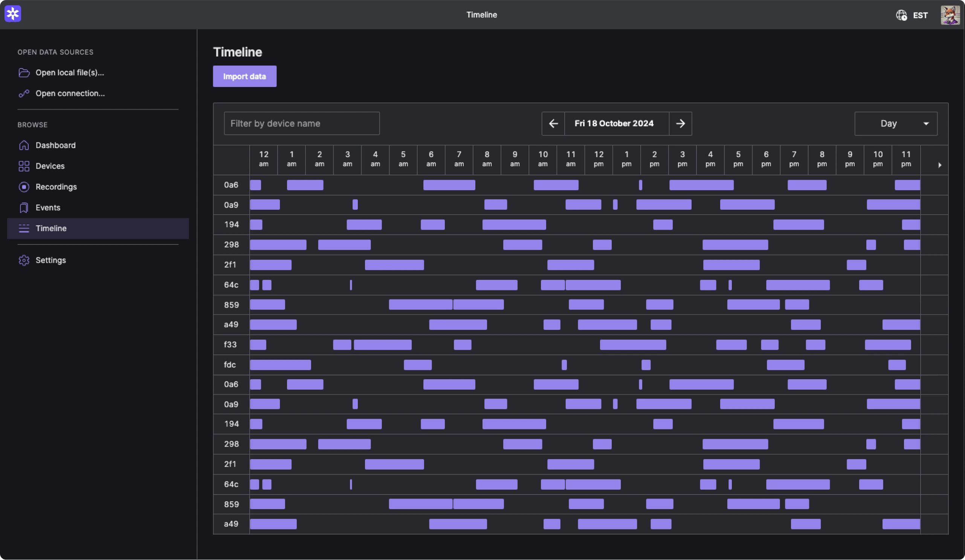Open the Dashboard sidebar view
Viewport: 965px width, 560px height.
click(55, 145)
